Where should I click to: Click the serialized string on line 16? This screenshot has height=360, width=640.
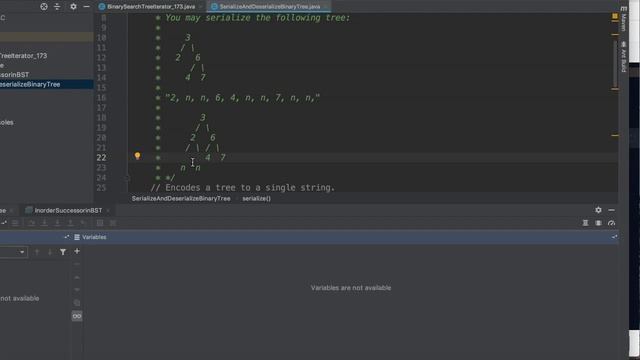click(x=243, y=98)
